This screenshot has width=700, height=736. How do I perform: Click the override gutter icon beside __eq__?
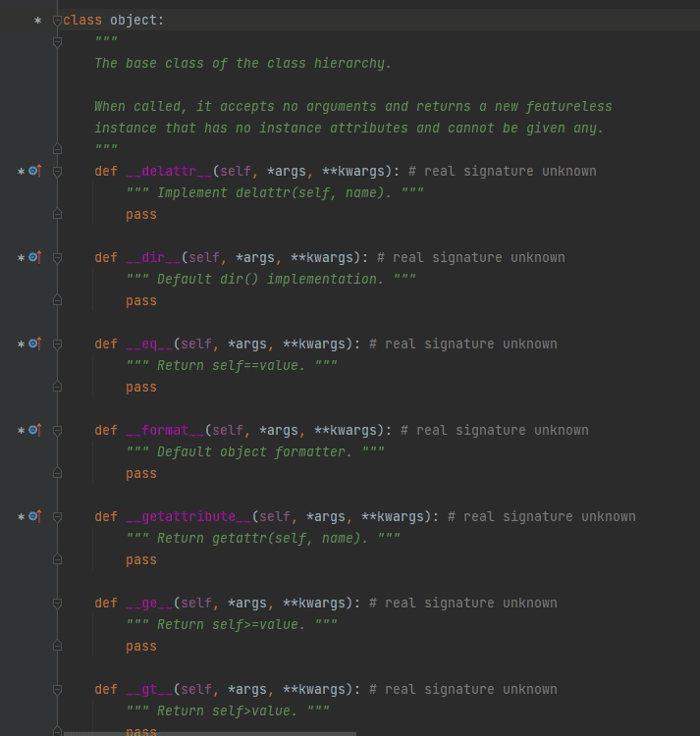35,343
